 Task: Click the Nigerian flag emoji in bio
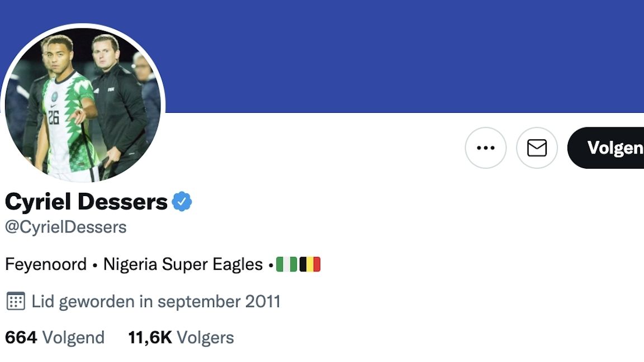click(x=287, y=264)
